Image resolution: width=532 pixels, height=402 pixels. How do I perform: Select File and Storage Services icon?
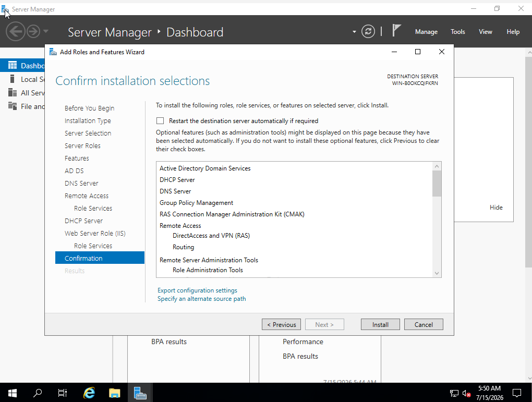(x=13, y=106)
